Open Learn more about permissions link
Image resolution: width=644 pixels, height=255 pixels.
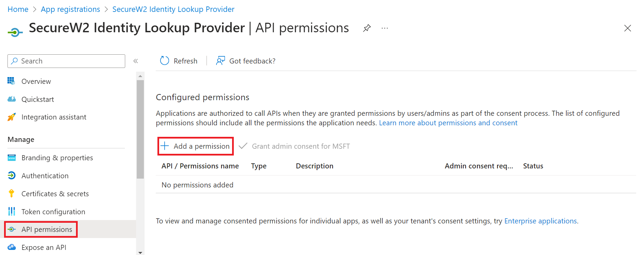tap(448, 123)
